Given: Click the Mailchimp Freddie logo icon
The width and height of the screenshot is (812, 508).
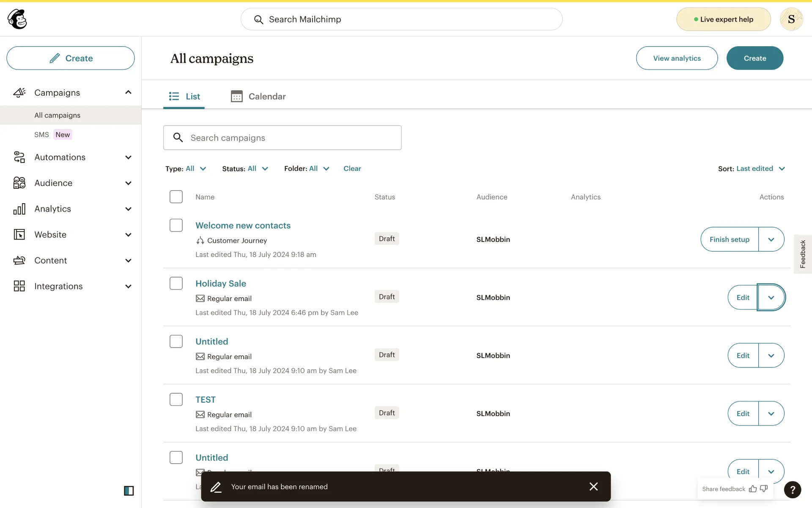Looking at the screenshot, I should coord(17,19).
